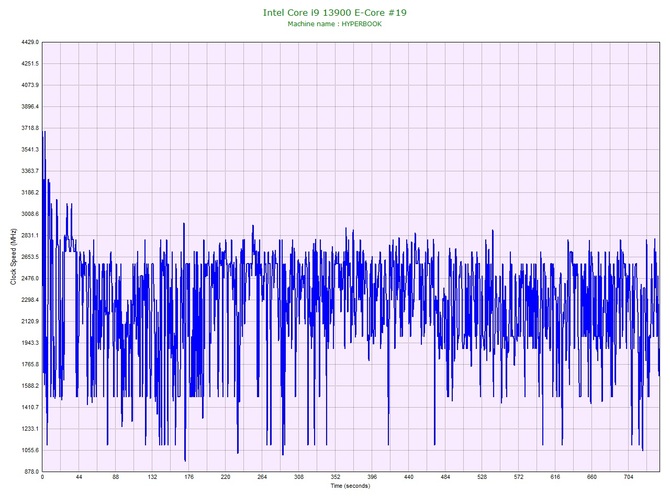This screenshot has width=670, height=503.
Task: Click the 352 tick on the time axis
Action: pyautogui.click(x=335, y=477)
